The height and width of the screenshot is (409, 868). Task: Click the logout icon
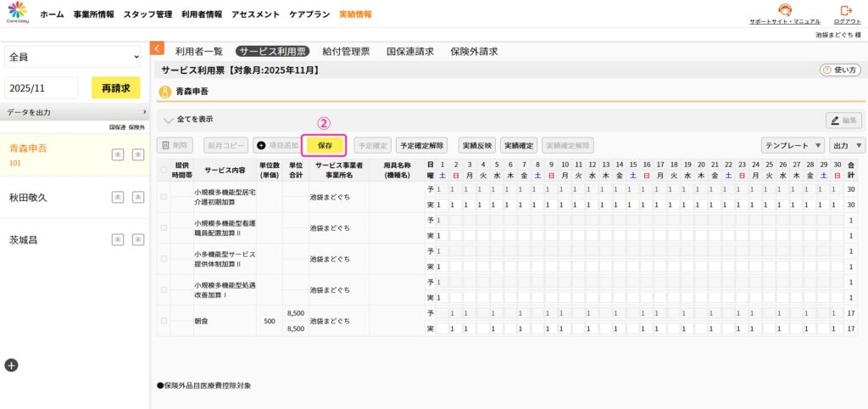coord(846,10)
